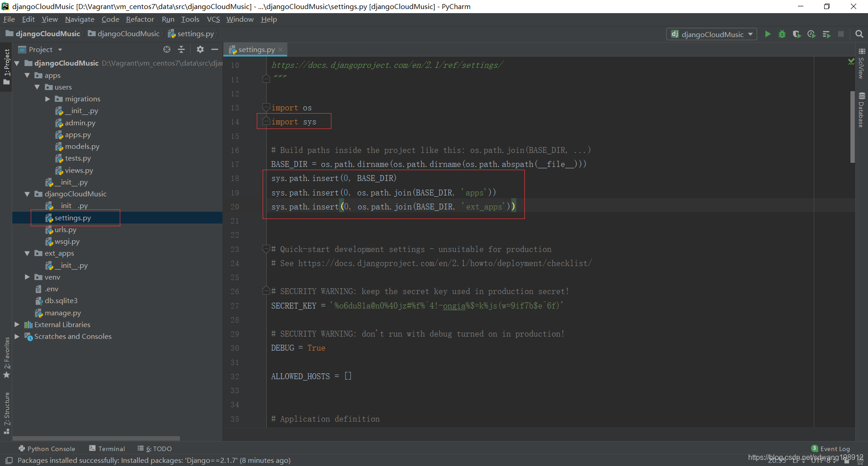Click the editor vertical scrollbar thumb

(852, 127)
